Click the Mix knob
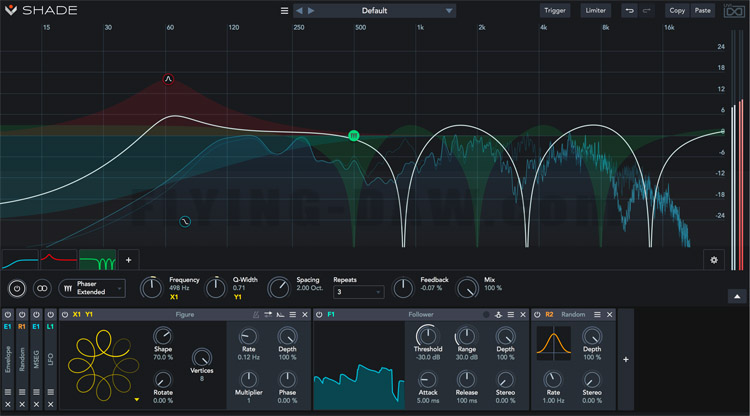The width and height of the screenshot is (750, 416). [467, 287]
